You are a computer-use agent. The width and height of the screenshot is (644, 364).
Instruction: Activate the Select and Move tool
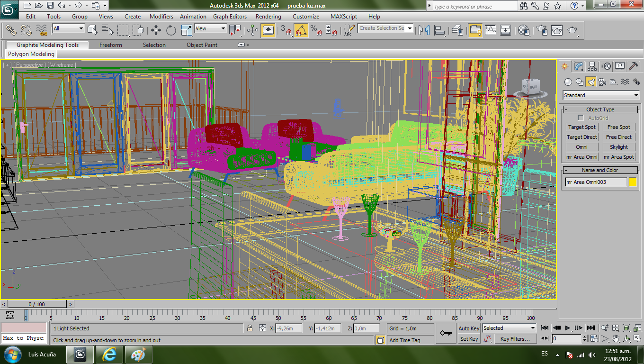156,30
